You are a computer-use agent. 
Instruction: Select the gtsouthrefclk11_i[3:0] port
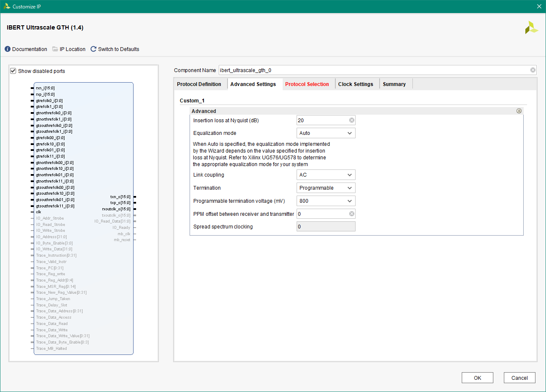point(55,206)
